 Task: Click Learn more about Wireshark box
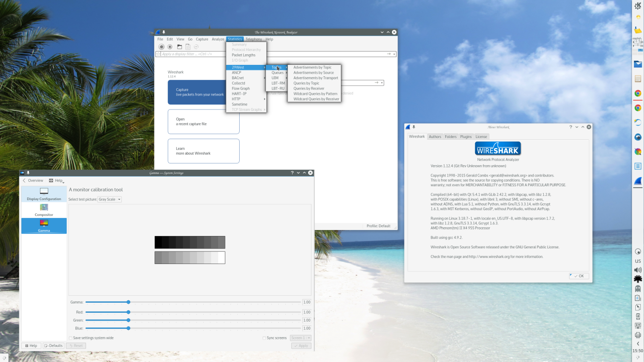pos(203,151)
